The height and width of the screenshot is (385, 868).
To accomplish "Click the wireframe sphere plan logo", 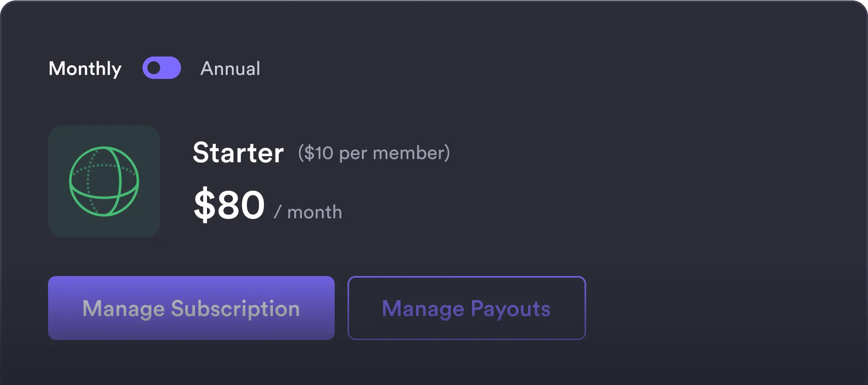I will tap(104, 181).
